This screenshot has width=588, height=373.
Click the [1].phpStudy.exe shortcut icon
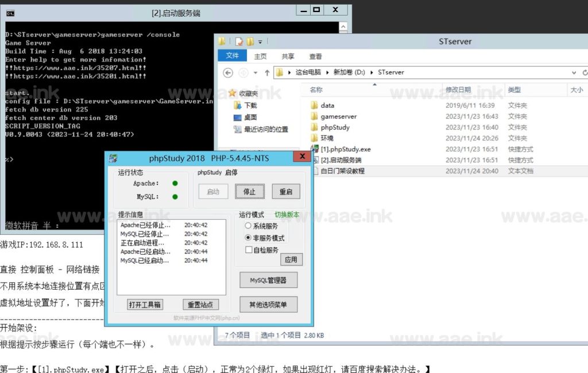(315, 149)
